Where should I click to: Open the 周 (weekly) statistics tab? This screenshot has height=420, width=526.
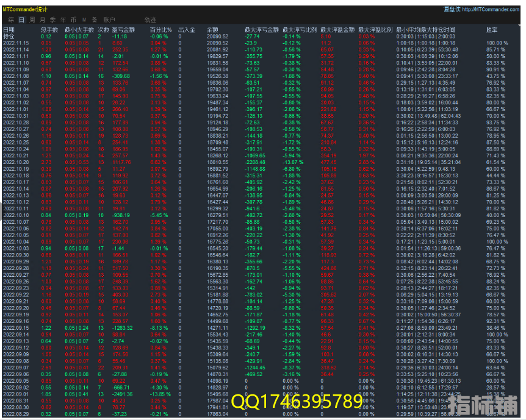pos(32,20)
